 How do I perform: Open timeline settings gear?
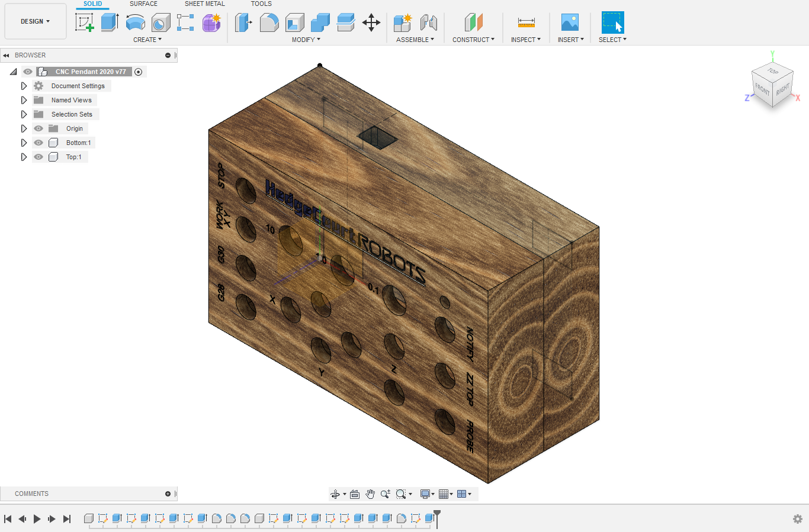pos(798,519)
